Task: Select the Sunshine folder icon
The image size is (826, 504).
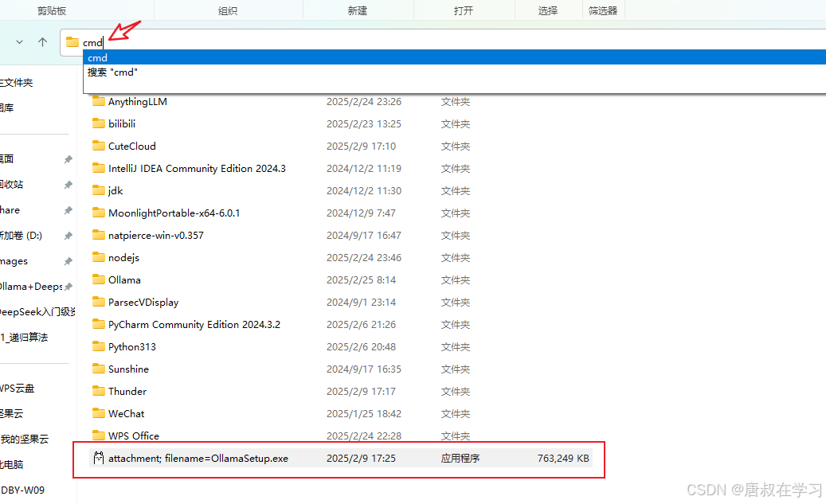Action: pos(99,369)
